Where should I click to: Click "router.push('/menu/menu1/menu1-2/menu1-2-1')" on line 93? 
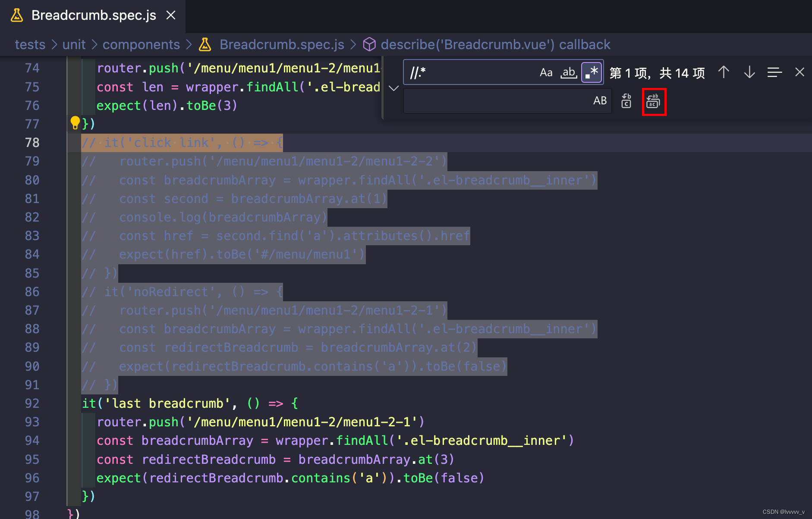pyautogui.click(x=261, y=422)
